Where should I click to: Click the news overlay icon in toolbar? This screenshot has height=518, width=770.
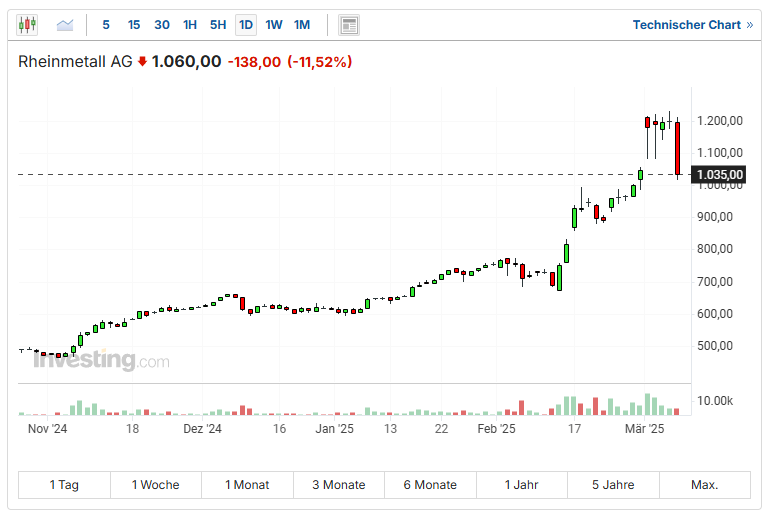(x=348, y=25)
